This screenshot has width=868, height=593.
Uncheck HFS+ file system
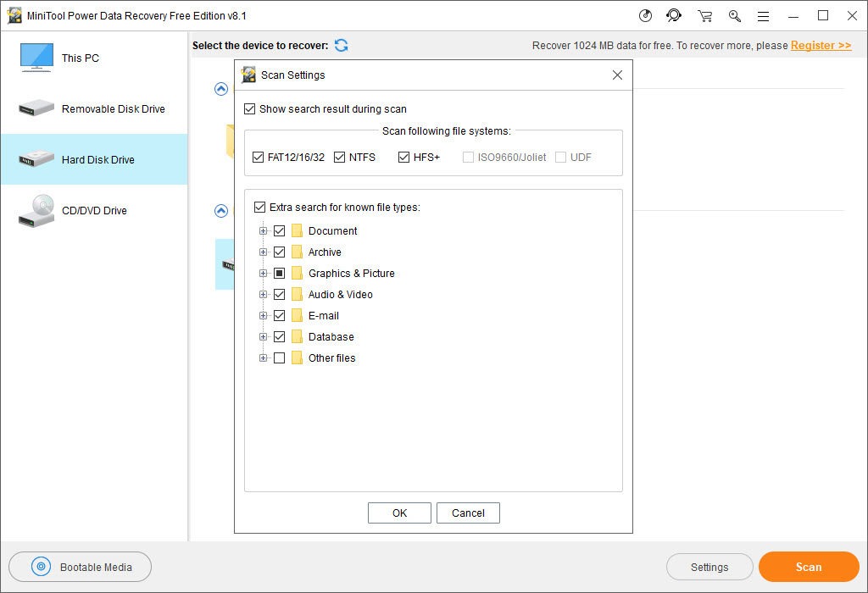click(403, 157)
